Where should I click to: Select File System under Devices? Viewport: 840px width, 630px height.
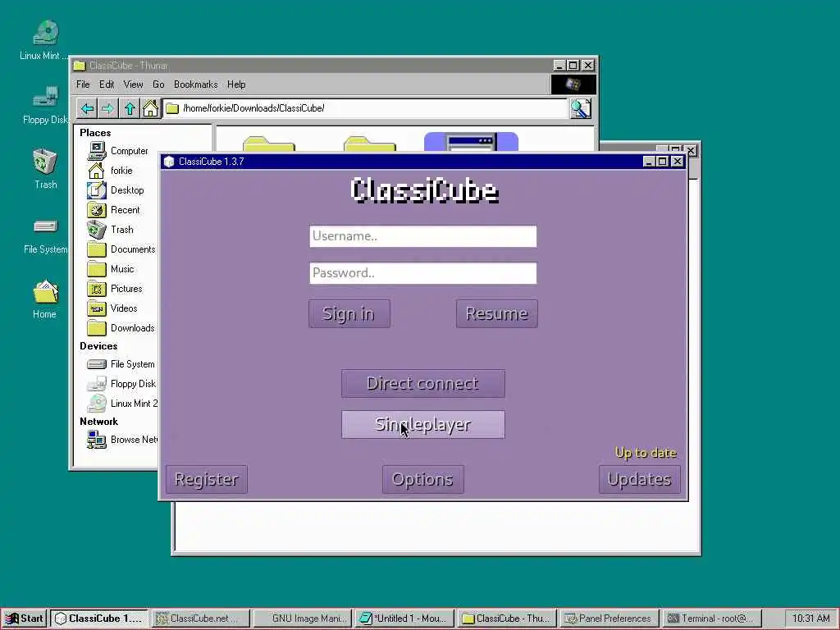(121, 364)
